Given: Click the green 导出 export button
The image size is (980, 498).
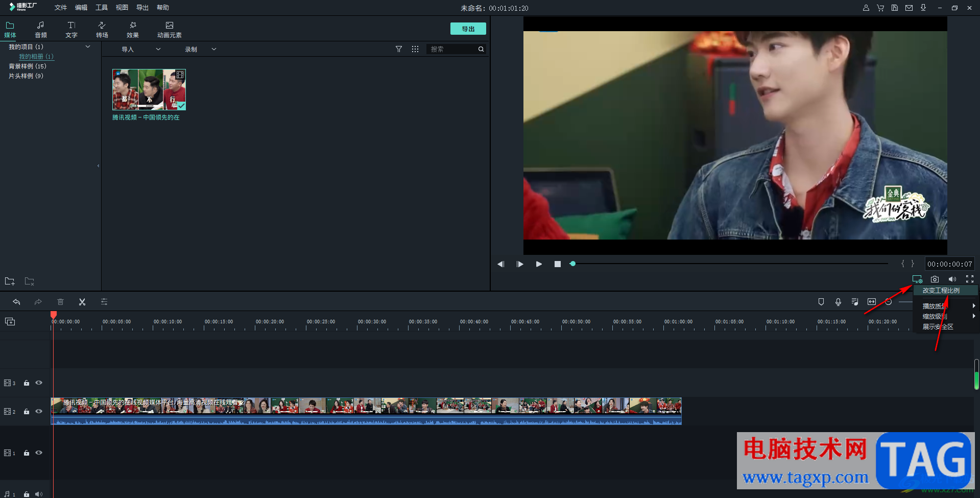Looking at the screenshot, I should (468, 29).
